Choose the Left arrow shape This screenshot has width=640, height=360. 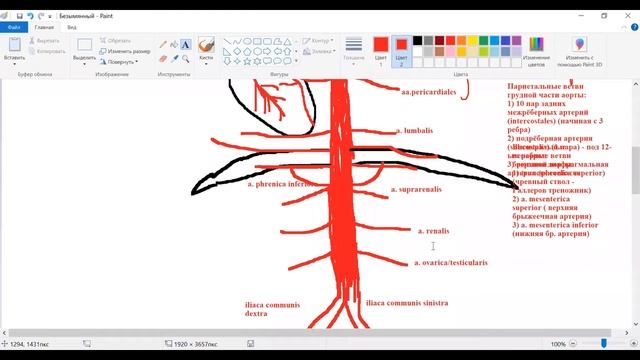tap(278, 51)
